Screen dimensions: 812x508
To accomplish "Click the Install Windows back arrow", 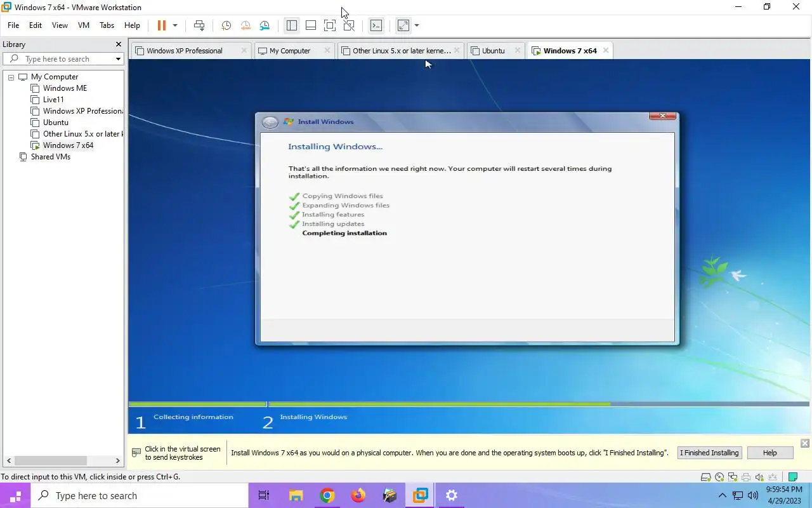I will pos(270,123).
